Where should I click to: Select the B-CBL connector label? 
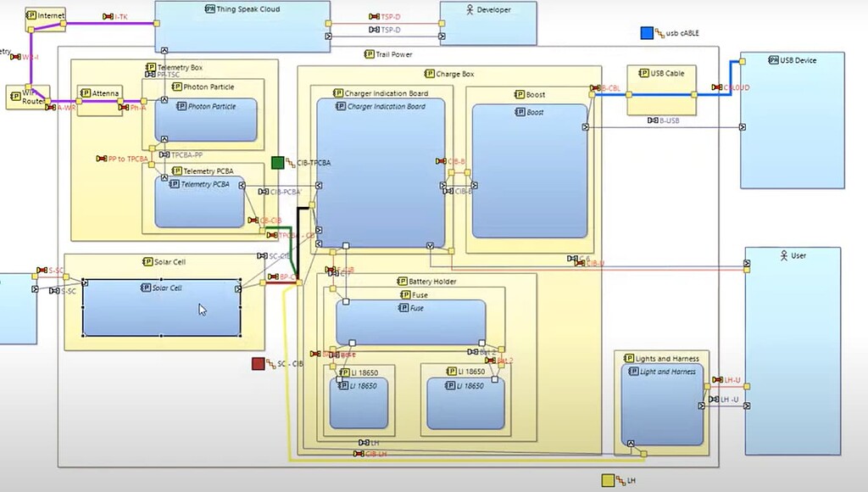click(607, 87)
